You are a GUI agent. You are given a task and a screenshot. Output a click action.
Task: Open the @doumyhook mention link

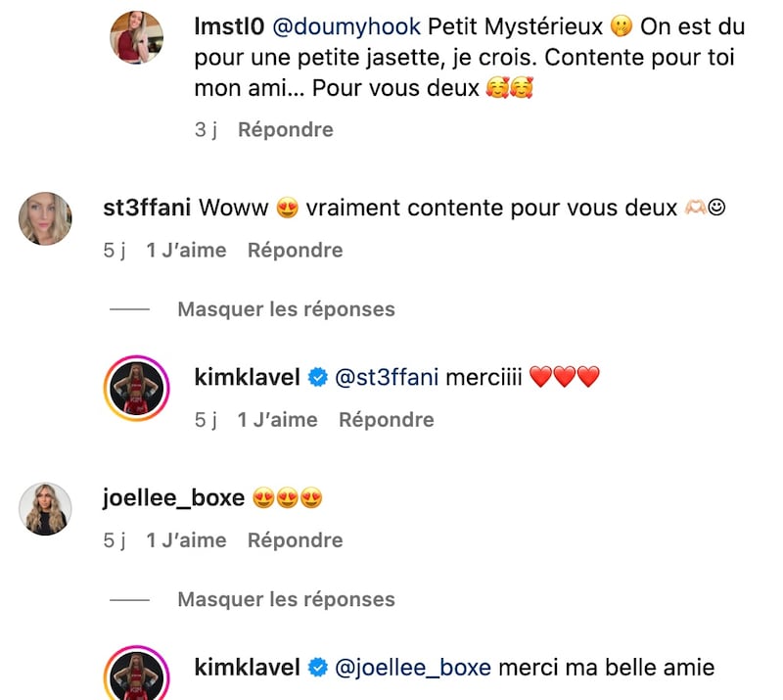(x=346, y=26)
